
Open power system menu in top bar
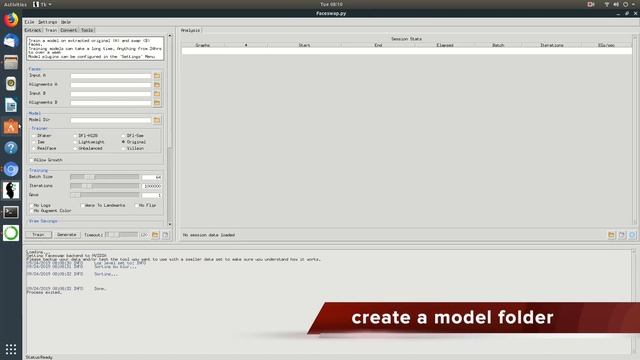tap(628, 4)
